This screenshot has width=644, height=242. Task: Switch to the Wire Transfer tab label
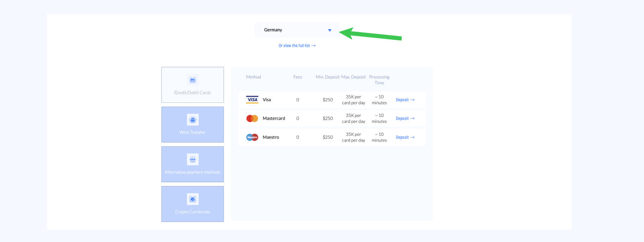192,132
